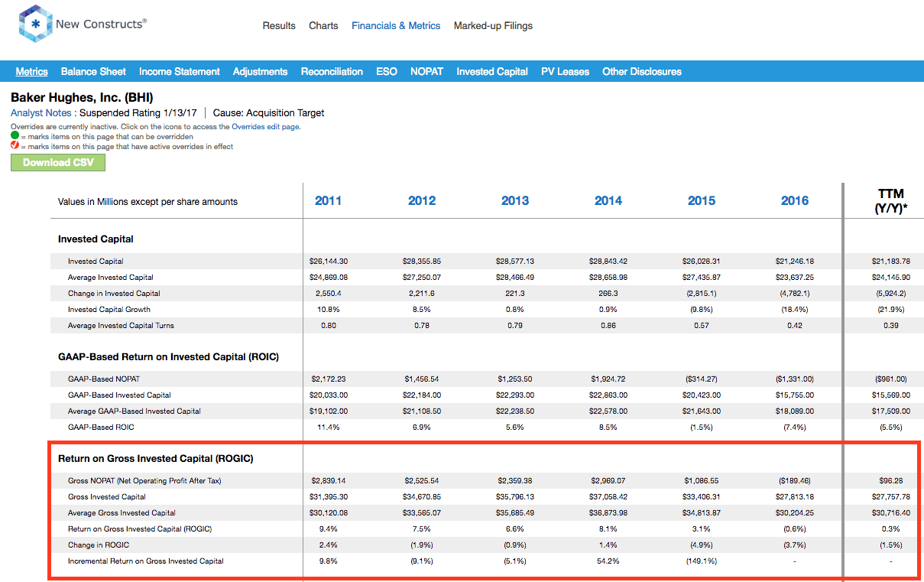924x582 pixels.
Task: Click the 2014 incremental return value 54.2%
Action: 608,561
